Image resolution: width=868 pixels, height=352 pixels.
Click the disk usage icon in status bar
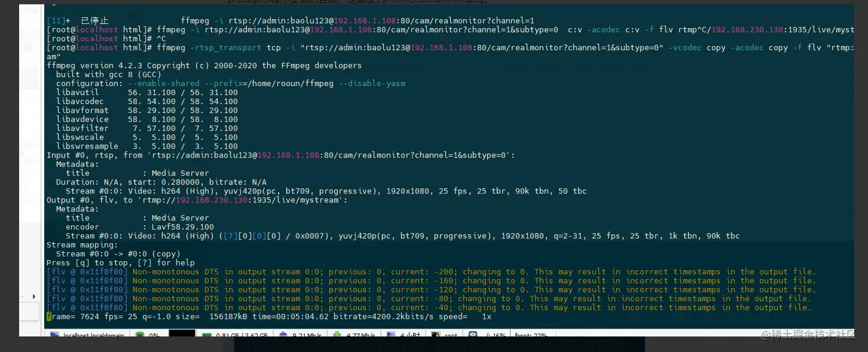tap(473, 335)
